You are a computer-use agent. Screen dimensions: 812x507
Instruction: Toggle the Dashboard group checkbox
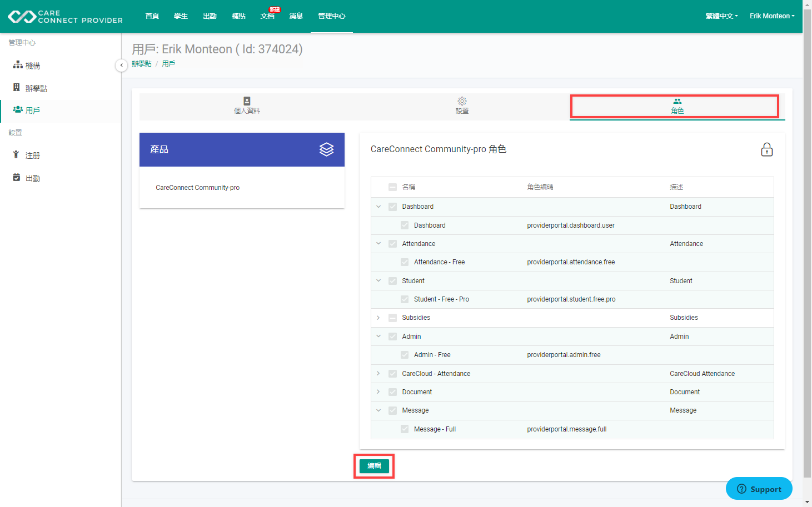point(392,207)
